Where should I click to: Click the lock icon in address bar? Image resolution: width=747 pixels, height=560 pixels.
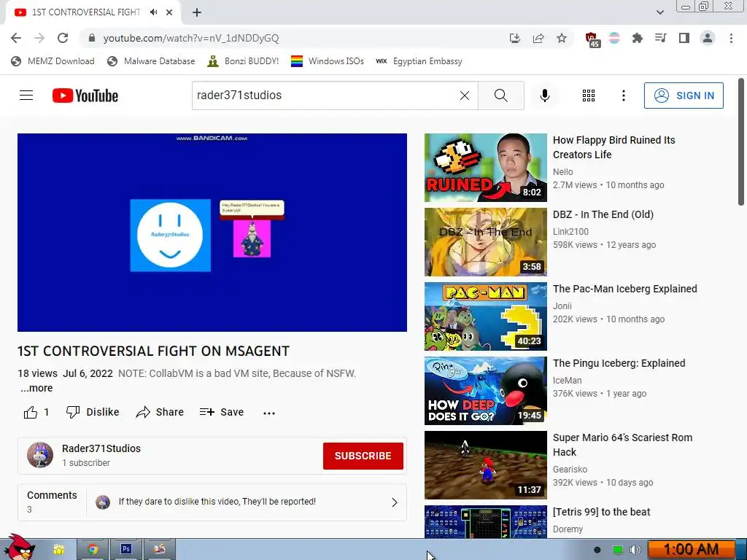92,38
